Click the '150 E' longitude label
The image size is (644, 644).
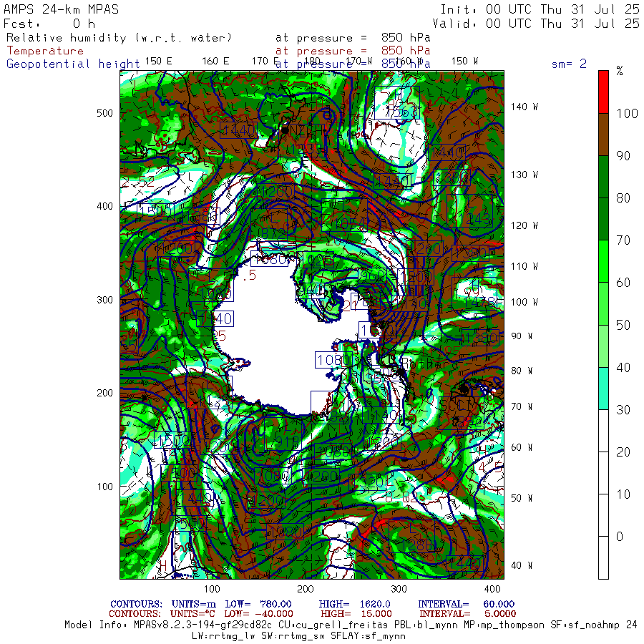pos(159,62)
